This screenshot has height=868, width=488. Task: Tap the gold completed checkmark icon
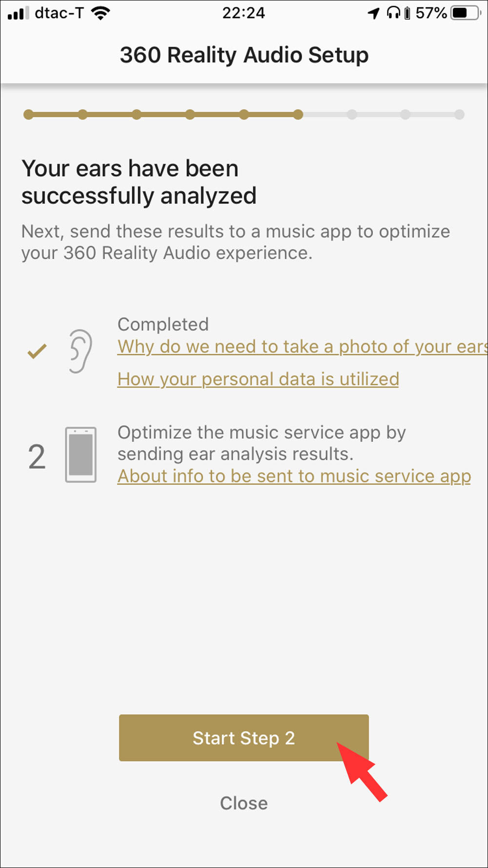(x=37, y=351)
